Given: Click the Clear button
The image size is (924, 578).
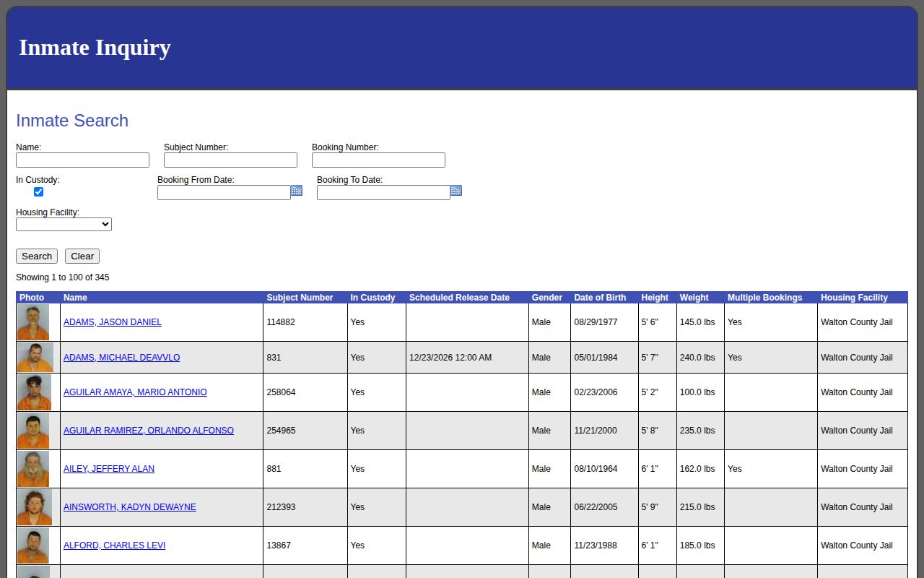Looking at the screenshot, I should (x=82, y=256).
